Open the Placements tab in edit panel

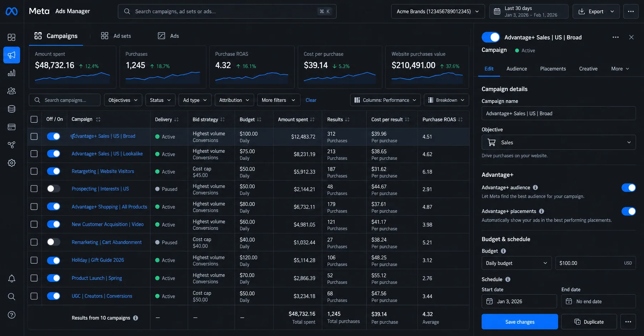pyautogui.click(x=553, y=69)
